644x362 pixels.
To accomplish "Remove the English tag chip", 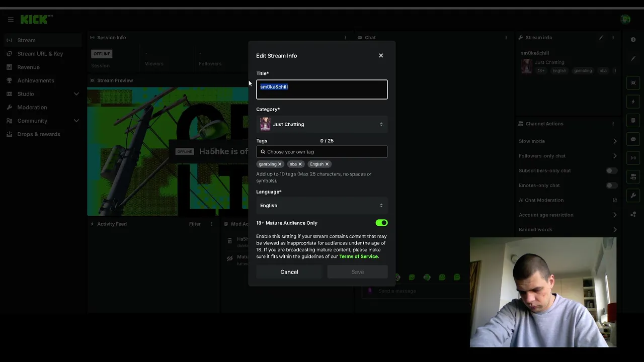I will 327,164.
